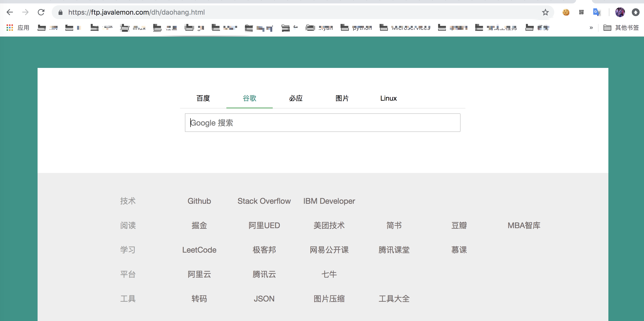View site security lock info
The width and height of the screenshot is (644, 321).
tap(60, 12)
